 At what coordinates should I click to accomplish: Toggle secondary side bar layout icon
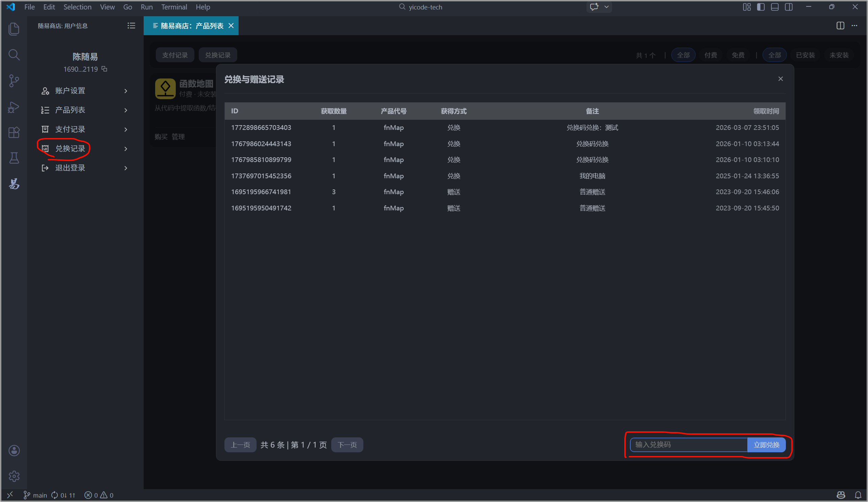click(x=789, y=7)
